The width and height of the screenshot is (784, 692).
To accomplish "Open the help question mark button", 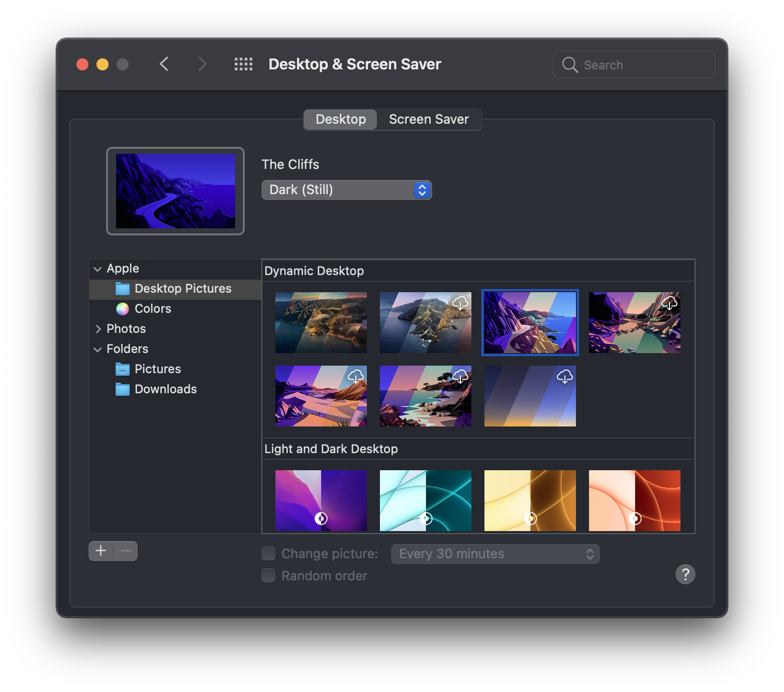I will click(x=685, y=574).
